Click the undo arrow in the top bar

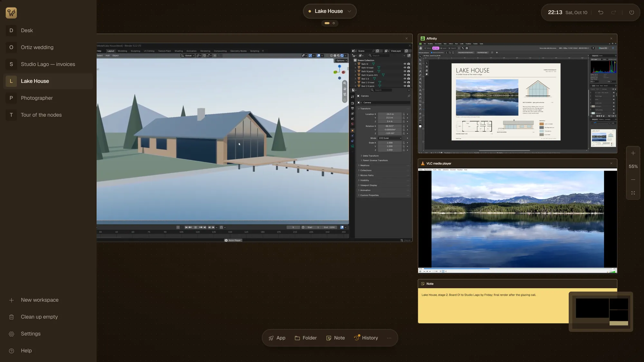(601, 12)
